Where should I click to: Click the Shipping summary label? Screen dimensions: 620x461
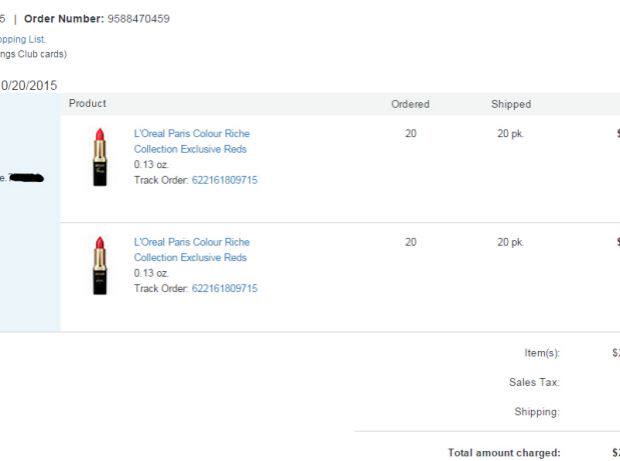point(537,412)
